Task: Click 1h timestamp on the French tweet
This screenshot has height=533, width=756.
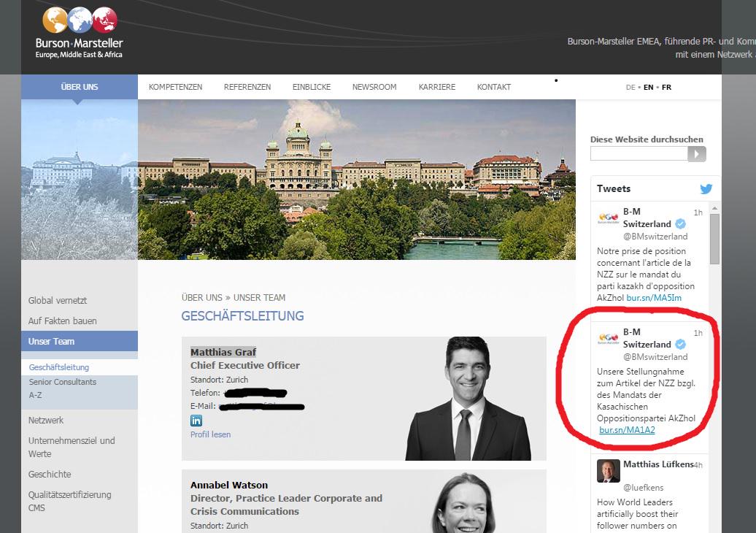Action: point(698,212)
